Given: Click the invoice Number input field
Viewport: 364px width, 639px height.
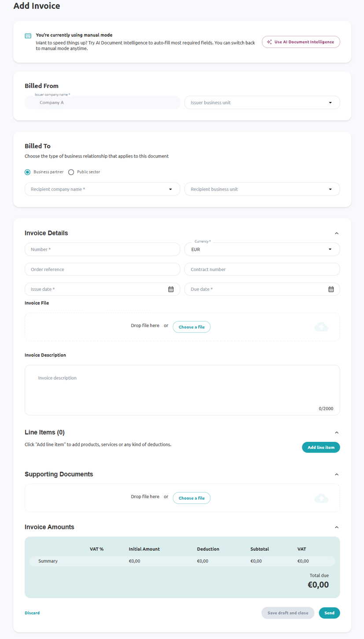Looking at the screenshot, I should point(103,249).
